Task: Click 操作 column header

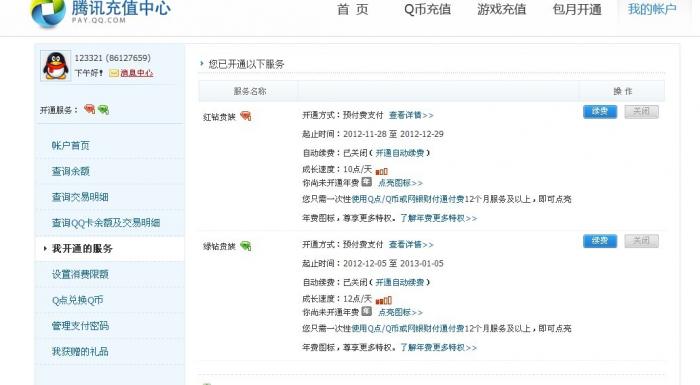Action: point(623,91)
